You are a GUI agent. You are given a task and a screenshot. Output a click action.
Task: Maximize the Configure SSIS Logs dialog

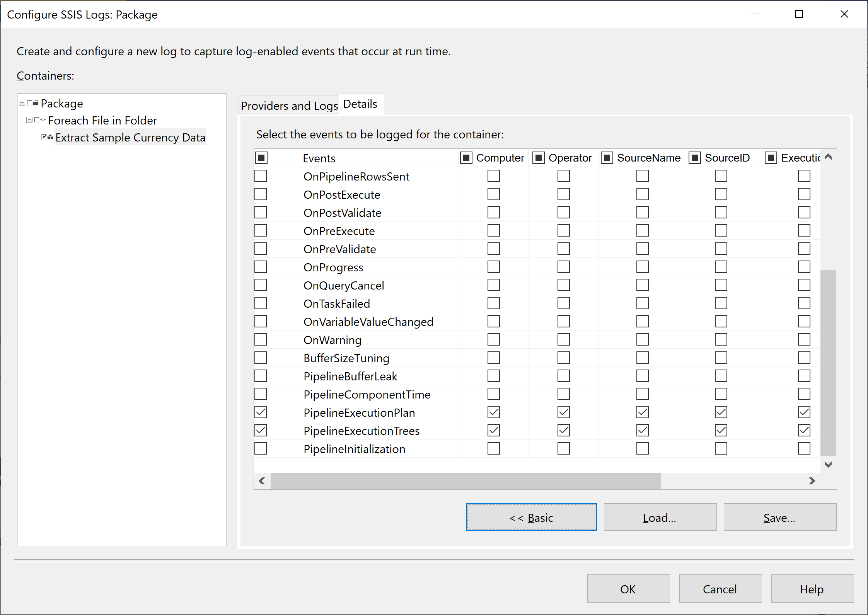click(799, 14)
